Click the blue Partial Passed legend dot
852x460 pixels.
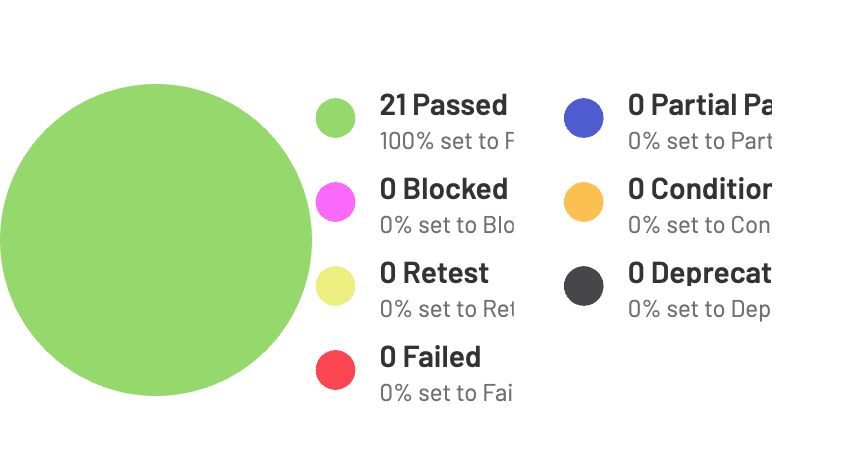point(584,118)
